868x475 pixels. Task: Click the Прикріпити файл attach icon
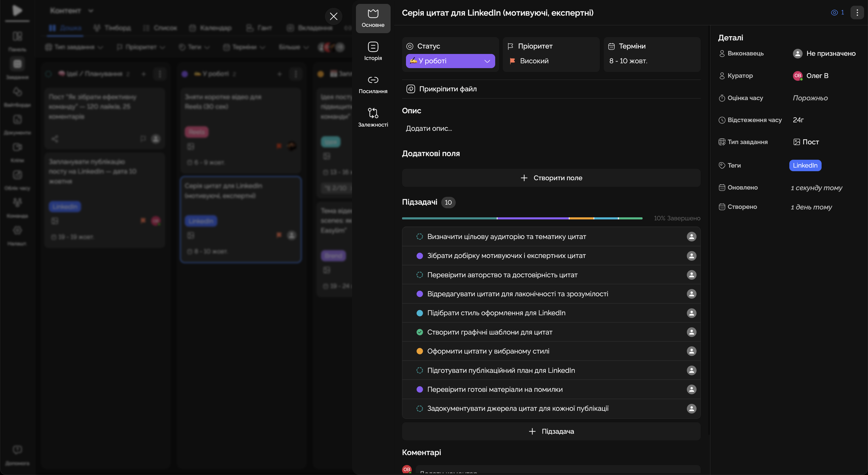(x=410, y=89)
